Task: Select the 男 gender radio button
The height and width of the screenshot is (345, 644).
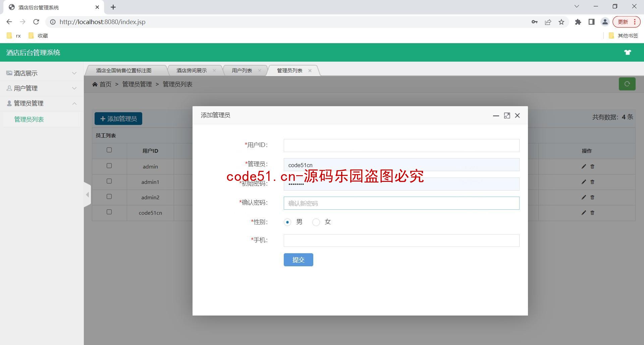Action: 287,222
